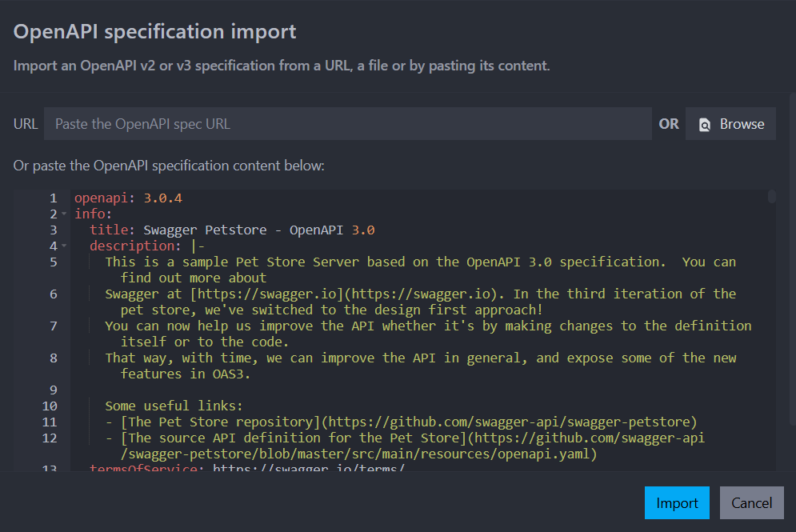Select line number 1 in the gutter
Viewport: 796px width, 532px height.
(x=53, y=198)
